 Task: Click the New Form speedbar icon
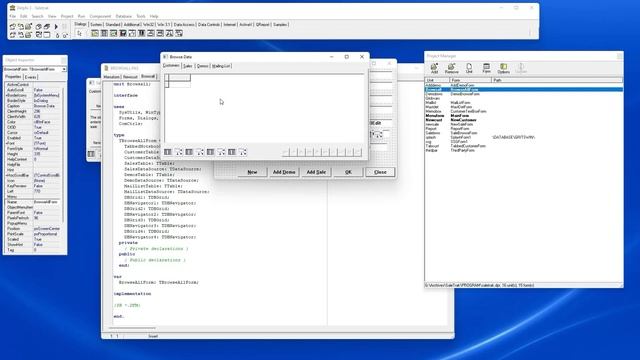pos(47,35)
